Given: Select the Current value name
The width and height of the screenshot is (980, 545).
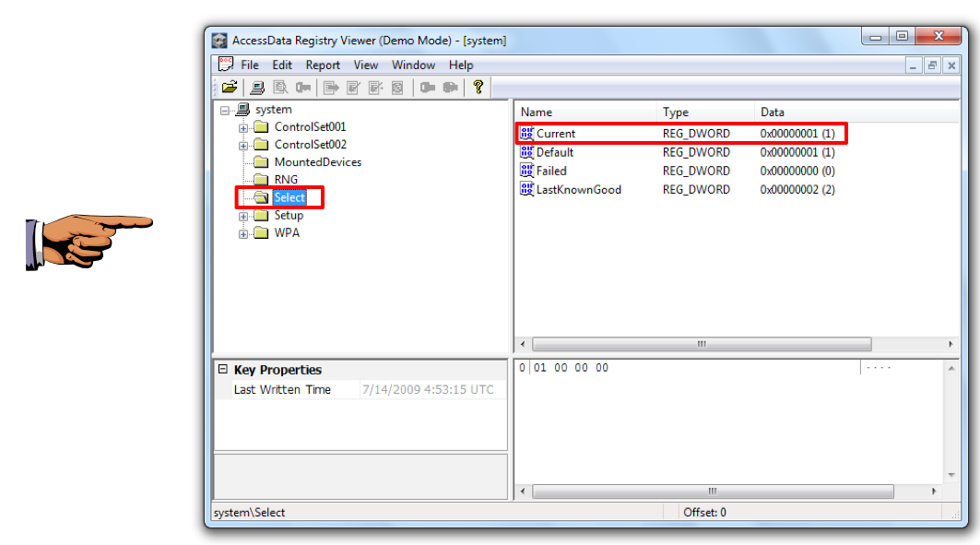Looking at the screenshot, I should point(556,134).
